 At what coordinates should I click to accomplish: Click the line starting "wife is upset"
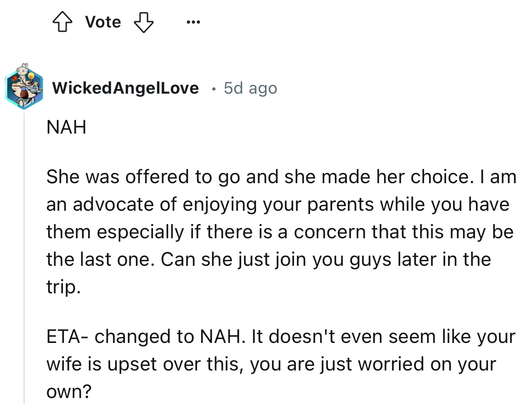tap(271, 364)
